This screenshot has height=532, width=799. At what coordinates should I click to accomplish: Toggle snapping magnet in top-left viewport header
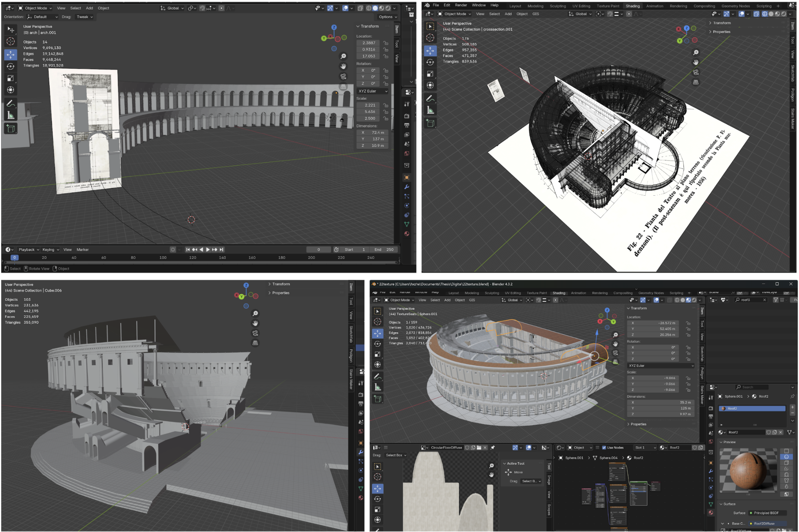click(x=203, y=8)
